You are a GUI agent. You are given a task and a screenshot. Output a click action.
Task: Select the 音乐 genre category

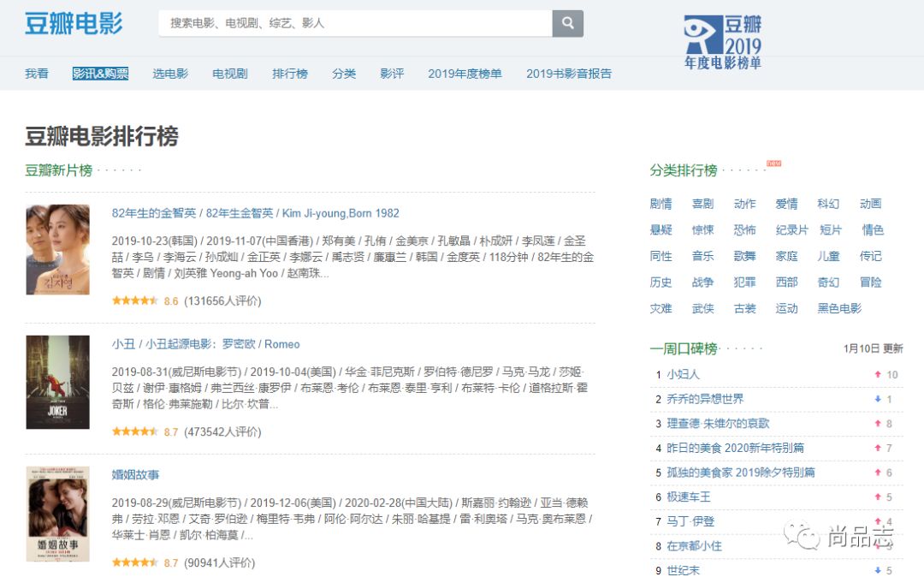[x=702, y=256]
